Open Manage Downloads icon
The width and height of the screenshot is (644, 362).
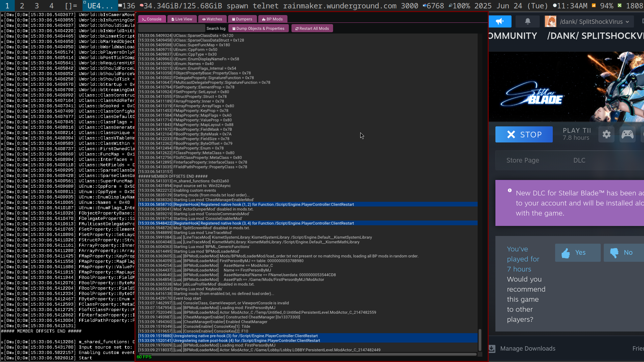pyautogui.click(x=492, y=349)
